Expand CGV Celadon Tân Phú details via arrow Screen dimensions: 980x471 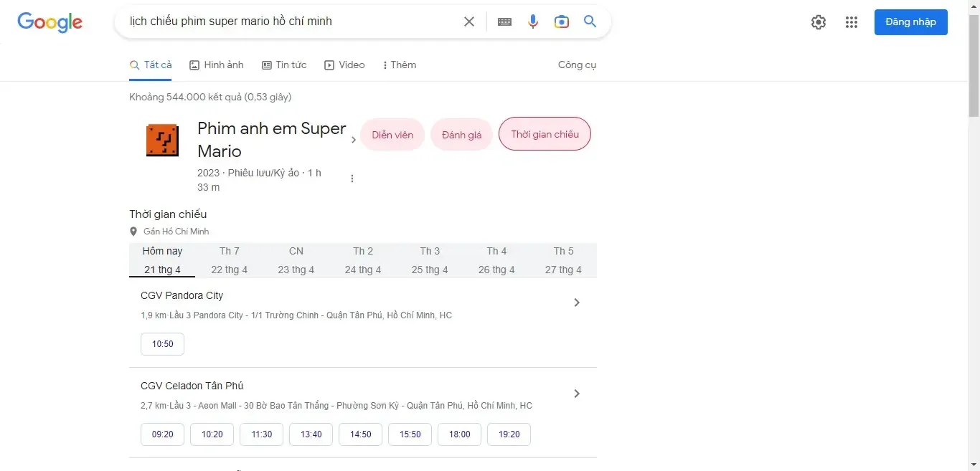coord(577,393)
